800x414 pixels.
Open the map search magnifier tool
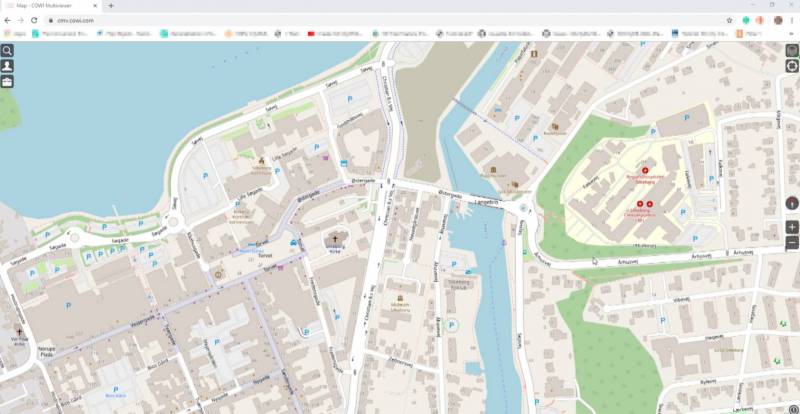pos(7,50)
